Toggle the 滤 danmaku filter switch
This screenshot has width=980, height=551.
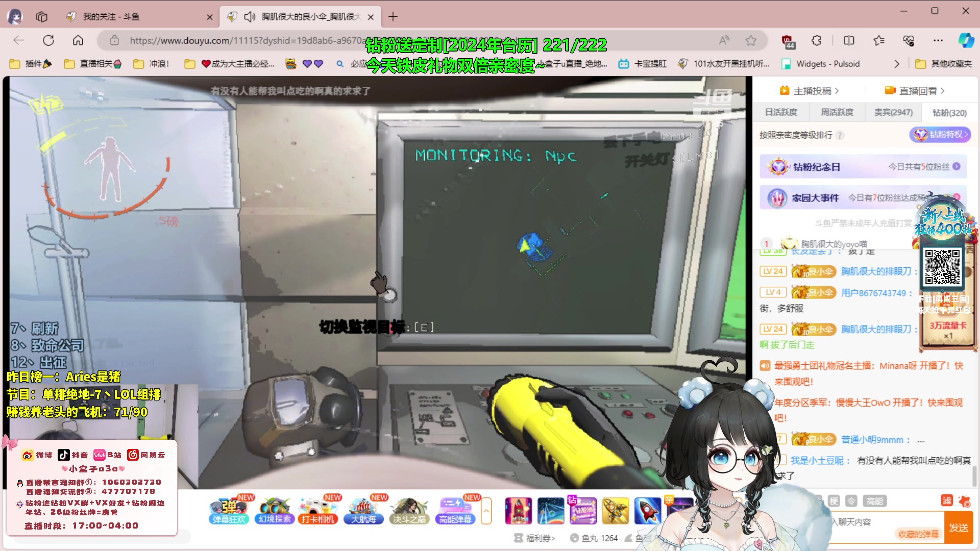947,501
